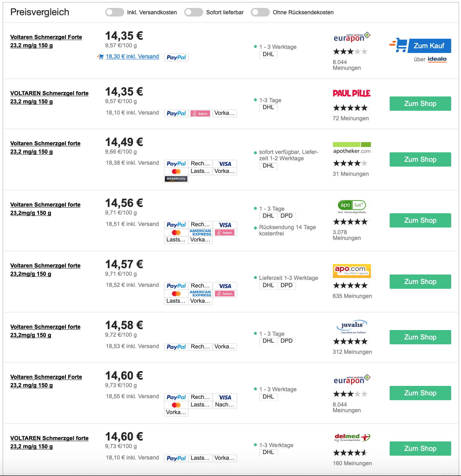Click the europon shop logo in first offer
Viewport: 461px width, 476px height.
pyautogui.click(x=352, y=37)
